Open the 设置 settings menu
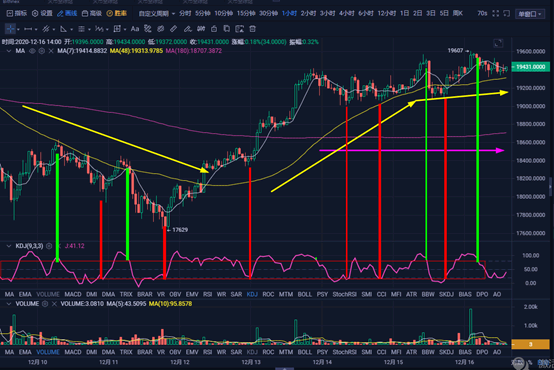The height and width of the screenshot is (370, 554). pyautogui.click(x=42, y=13)
